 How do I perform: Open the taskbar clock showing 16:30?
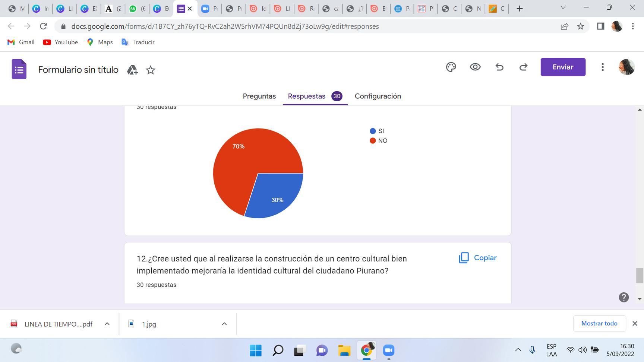coord(621,350)
